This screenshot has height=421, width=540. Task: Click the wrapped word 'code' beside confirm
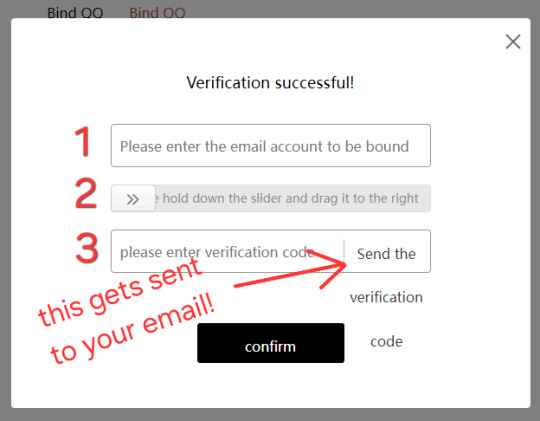(x=386, y=341)
